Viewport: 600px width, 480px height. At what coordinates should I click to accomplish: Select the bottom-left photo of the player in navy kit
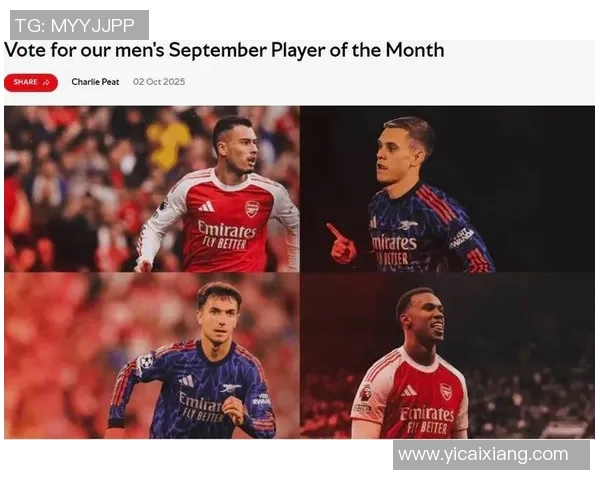[152, 355]
